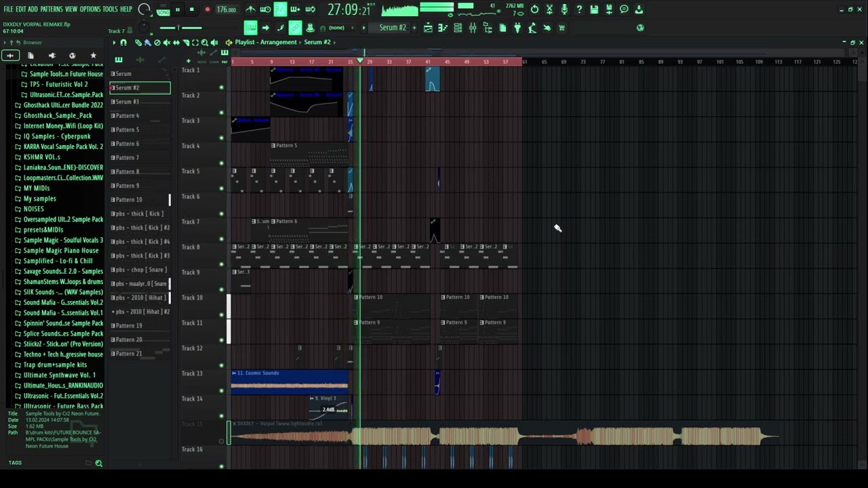Open the VIEW menu
Screen dimensions: 868x488
pos(71,9)
